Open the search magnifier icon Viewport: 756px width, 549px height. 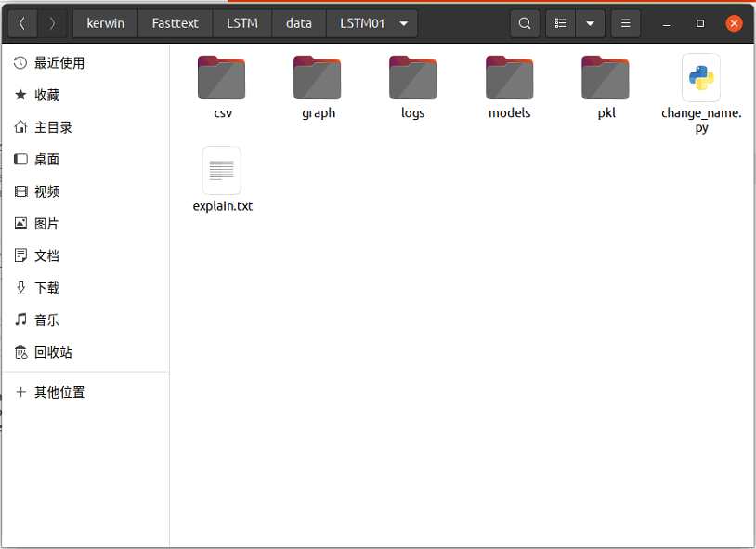pos(525,23)
